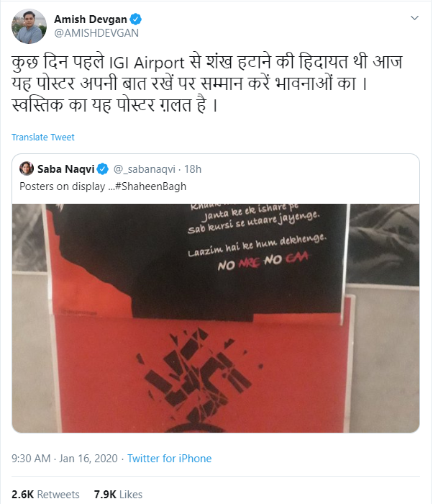The height and width of the screenshot is (504, 433).
Task: Open the quoted poster image
Action: coord(216,318)
